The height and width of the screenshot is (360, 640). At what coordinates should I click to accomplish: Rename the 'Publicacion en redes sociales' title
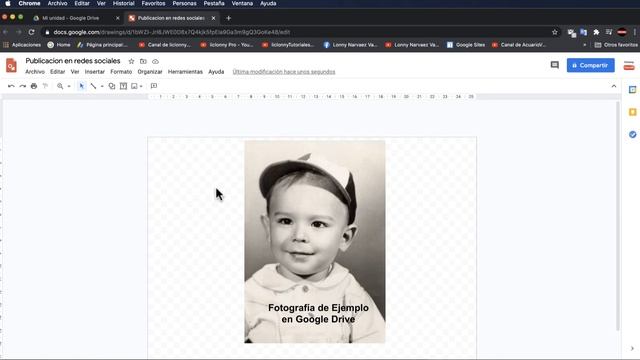pyautogui.click(x=73, y=61)
